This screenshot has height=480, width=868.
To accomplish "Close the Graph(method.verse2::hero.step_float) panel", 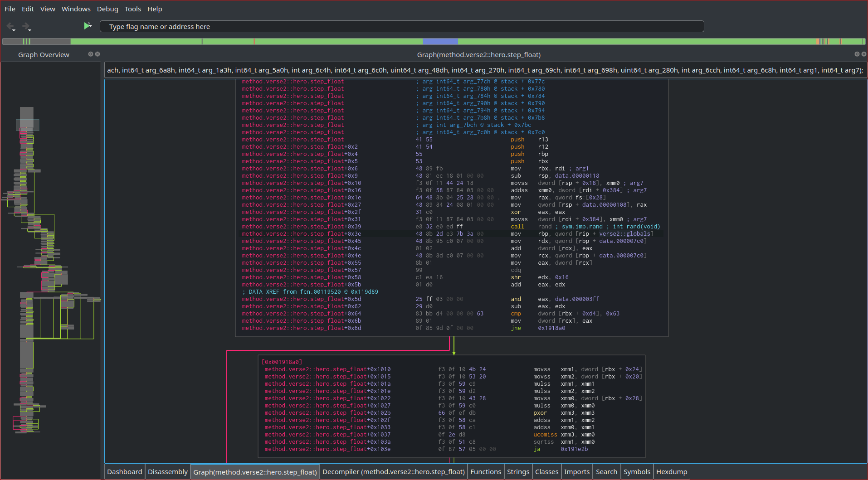I will click(x=863, y=54).
